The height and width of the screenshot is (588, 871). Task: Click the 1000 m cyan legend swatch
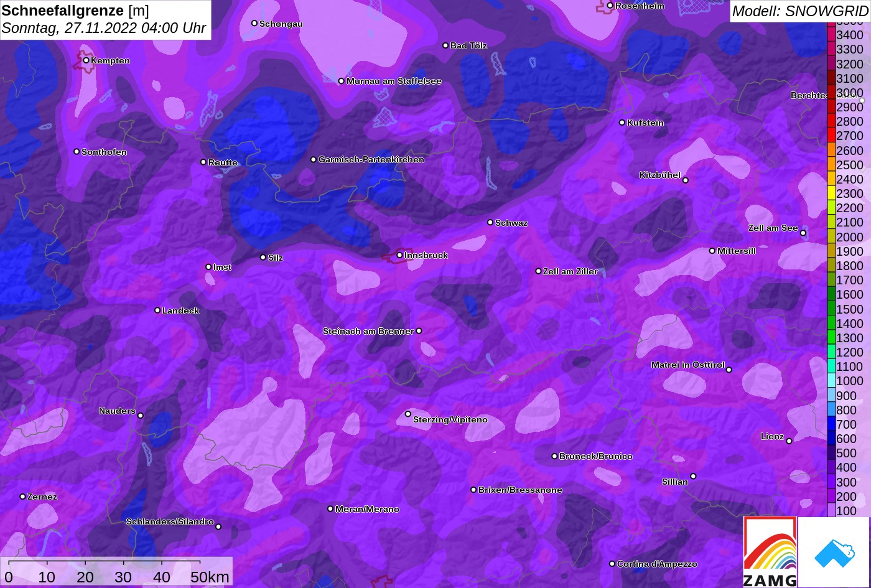(831, 381)
